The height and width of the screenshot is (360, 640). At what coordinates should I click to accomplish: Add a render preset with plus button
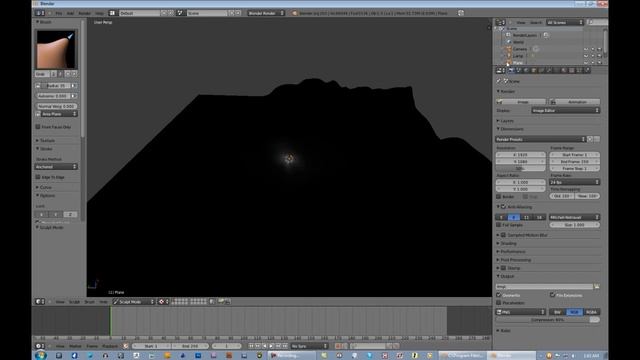click(590, 139)
